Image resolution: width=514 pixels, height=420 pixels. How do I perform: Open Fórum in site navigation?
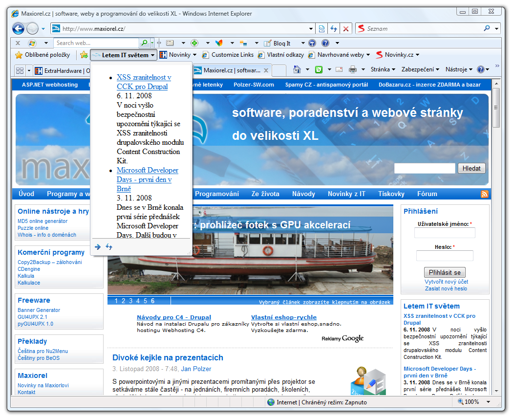click(x=427, y=194)
